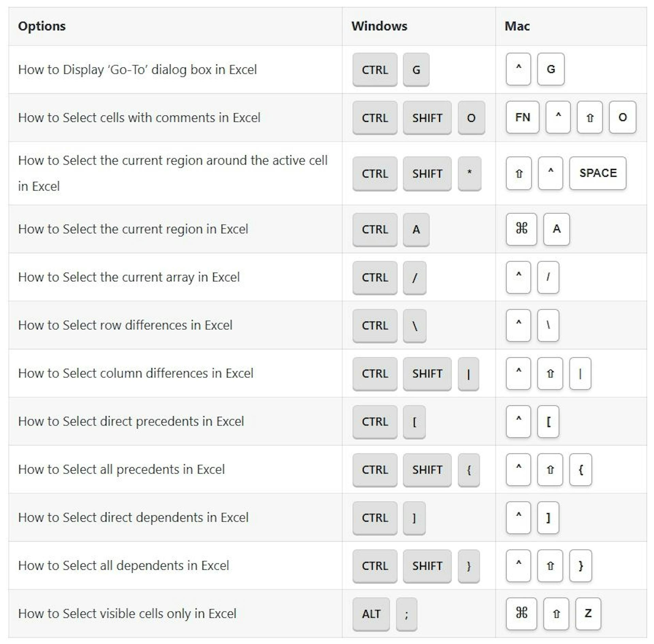Click the Mac G key cap
The width and height of the screenshot is (654, 644).
coord(550,69)
